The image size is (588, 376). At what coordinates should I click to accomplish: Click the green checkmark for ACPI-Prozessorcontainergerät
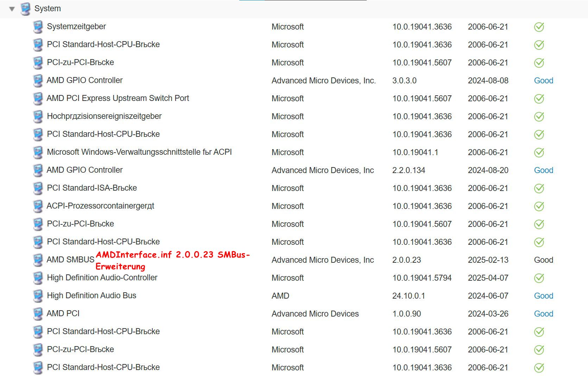pyautogui.click(x=539, y=206)
